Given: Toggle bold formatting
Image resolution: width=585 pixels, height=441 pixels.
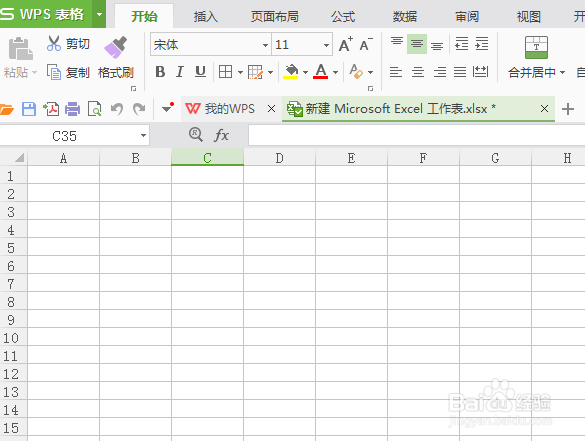Looking at the screenshot, I should tap(160, 72).
